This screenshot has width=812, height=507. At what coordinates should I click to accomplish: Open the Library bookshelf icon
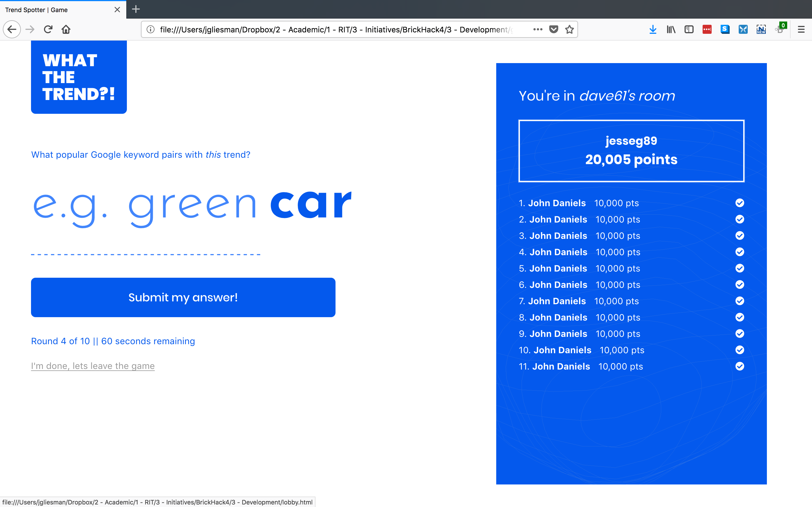click(x=671, y=30)
